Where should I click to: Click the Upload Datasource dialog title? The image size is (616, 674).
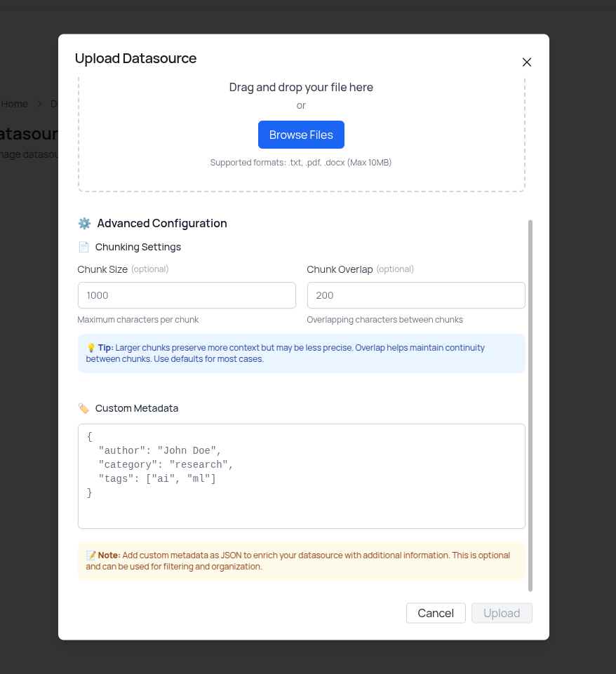click(135, 58)
